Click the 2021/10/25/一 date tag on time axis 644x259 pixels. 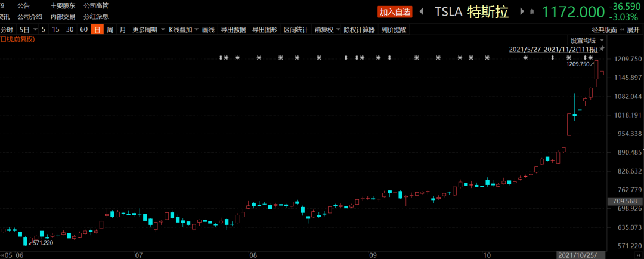click(581, 255)
